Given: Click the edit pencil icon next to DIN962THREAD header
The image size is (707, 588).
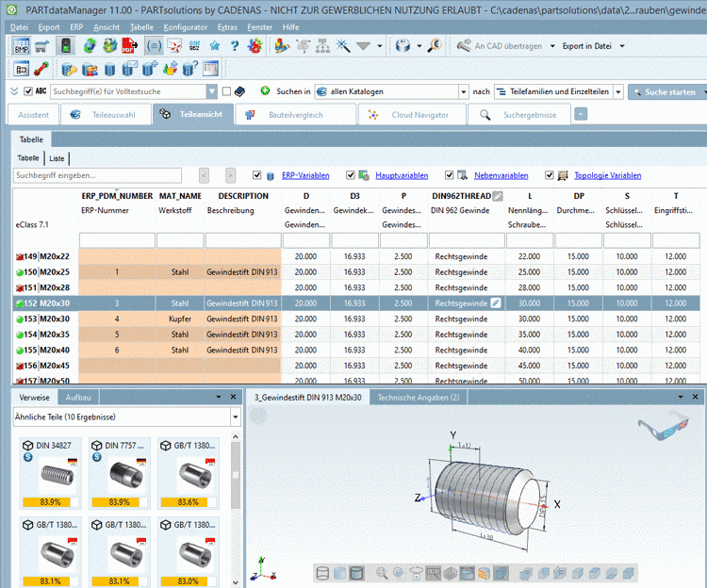Looking at the screenshot, I should point(498,196).
